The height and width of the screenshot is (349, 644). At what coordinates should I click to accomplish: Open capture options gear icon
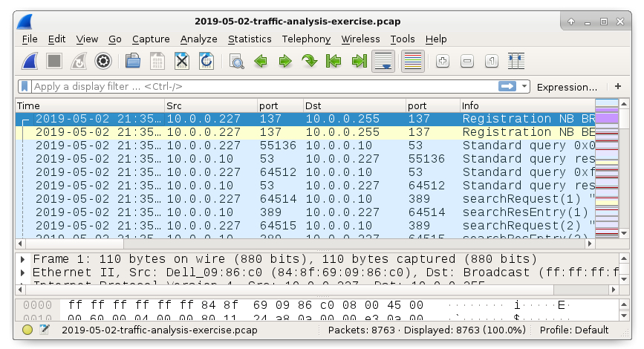click(x=103, y=62)
